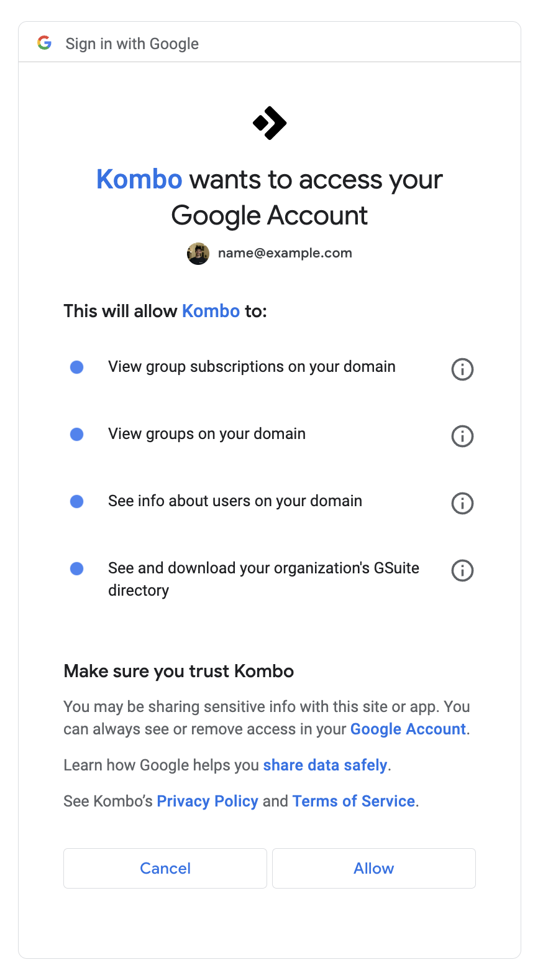
Task: Open the Google Account link
Action: click(408, 729)
